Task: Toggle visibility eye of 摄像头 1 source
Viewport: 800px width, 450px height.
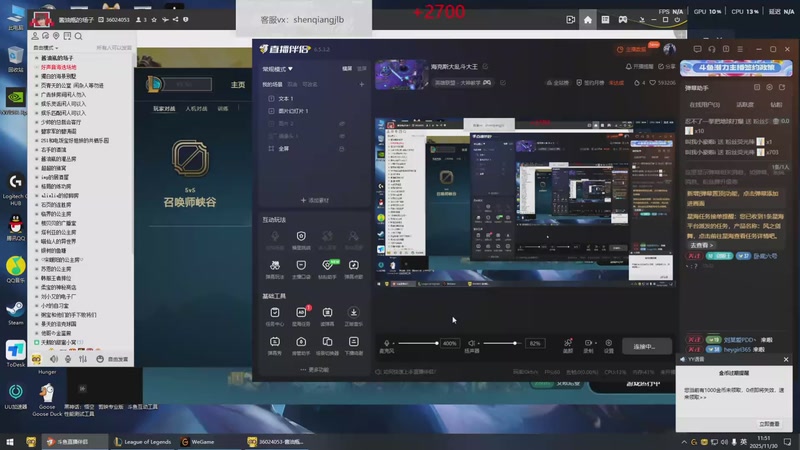Action: click(x=342, y=136)
